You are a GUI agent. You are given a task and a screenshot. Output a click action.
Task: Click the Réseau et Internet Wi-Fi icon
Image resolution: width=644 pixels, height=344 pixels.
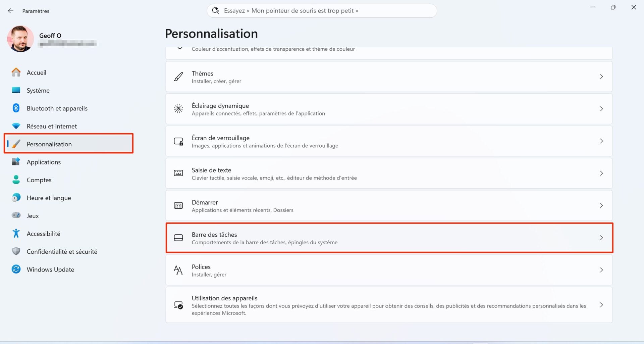16,126
